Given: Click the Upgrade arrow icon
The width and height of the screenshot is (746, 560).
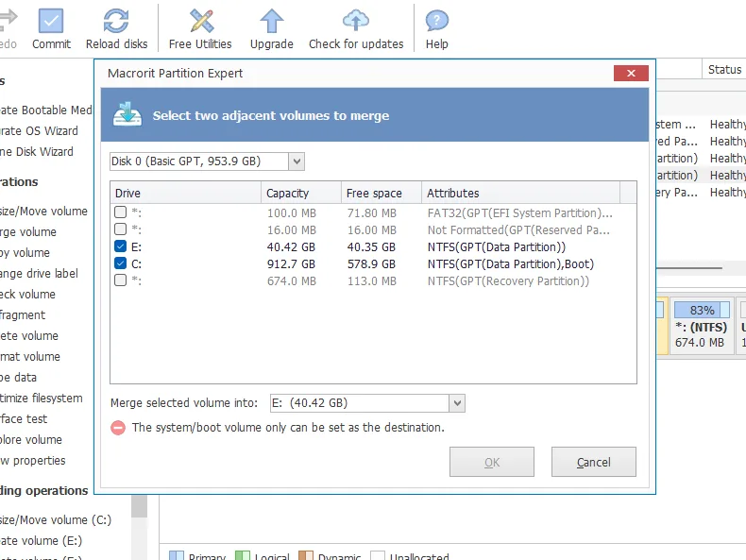Looking at the screenshot, I should 271,21.
